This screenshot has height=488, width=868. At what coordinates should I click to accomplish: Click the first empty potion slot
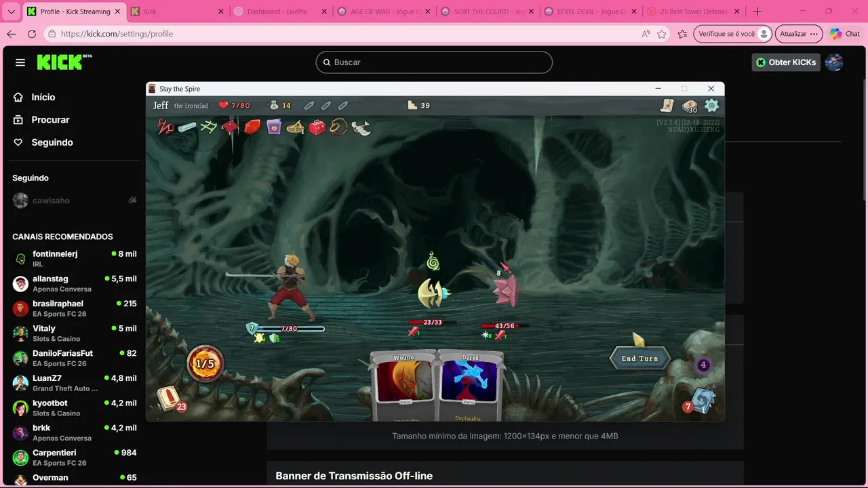pyautogui.click(x=309, y=105)
